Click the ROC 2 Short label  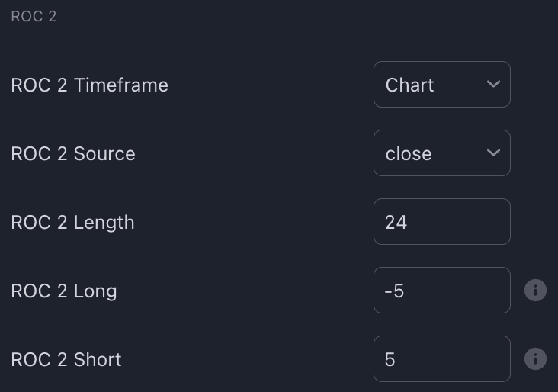66,359
